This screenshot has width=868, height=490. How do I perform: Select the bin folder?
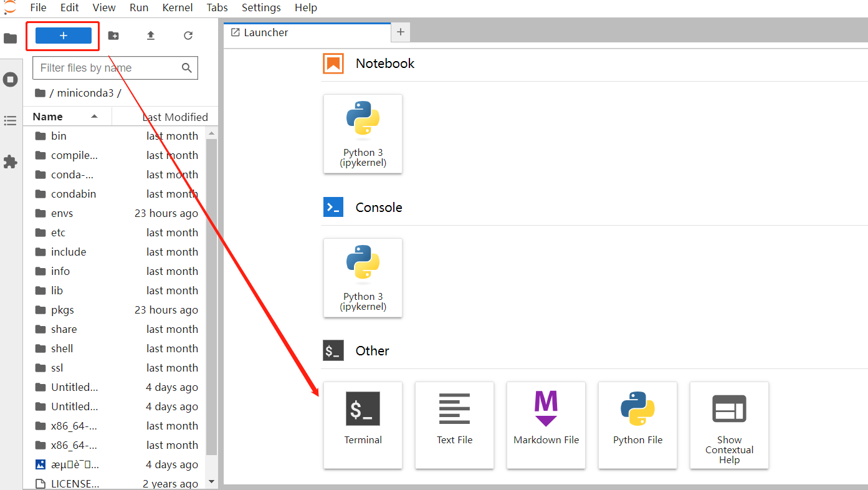point(116,136)
